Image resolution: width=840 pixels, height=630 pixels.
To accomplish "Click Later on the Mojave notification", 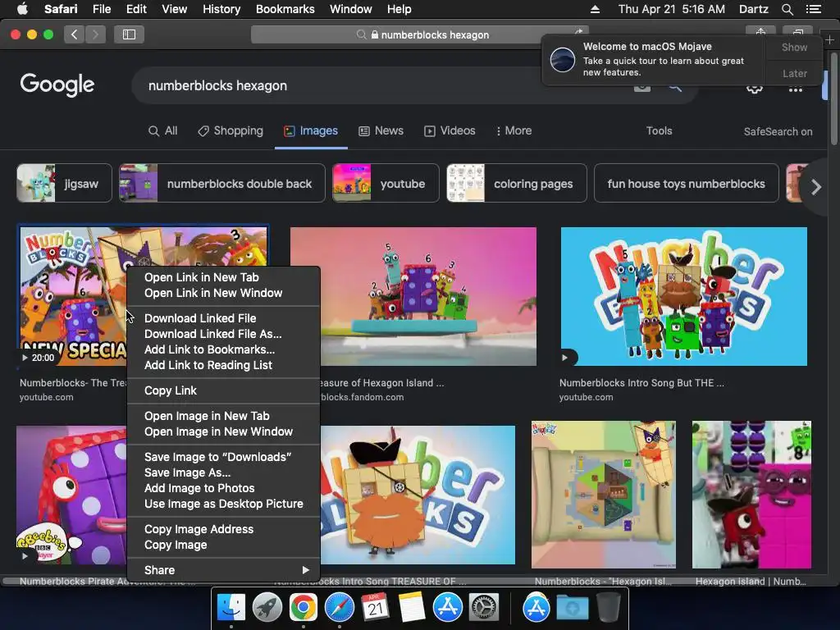I will tap(794, 73).
